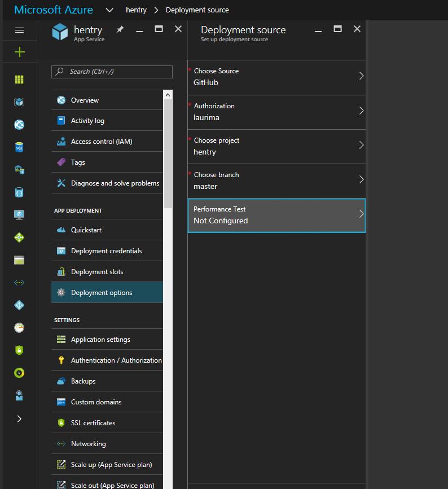Click the Microsoft Azure logo text
This screenshot has height=489, width=448.
tap(54, 10)
